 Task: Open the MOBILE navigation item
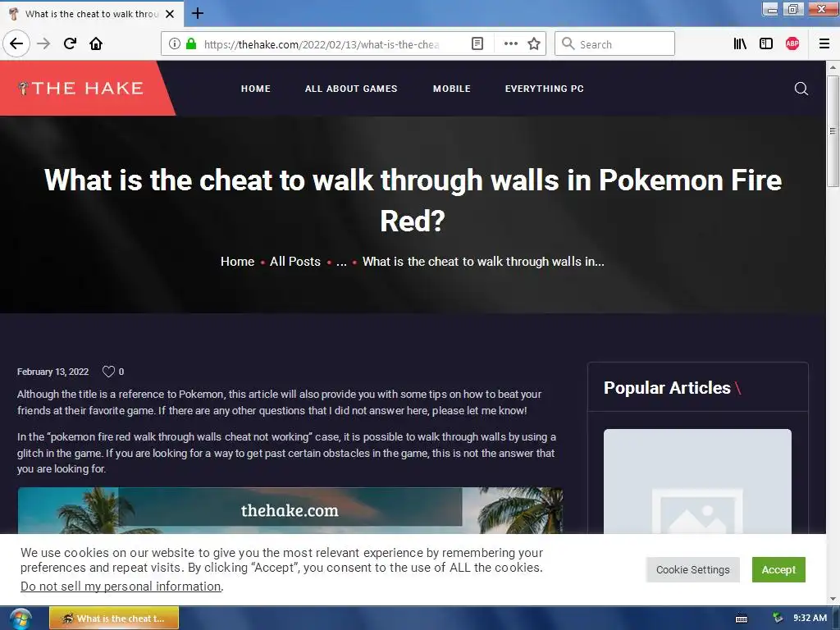pos(452,89)
